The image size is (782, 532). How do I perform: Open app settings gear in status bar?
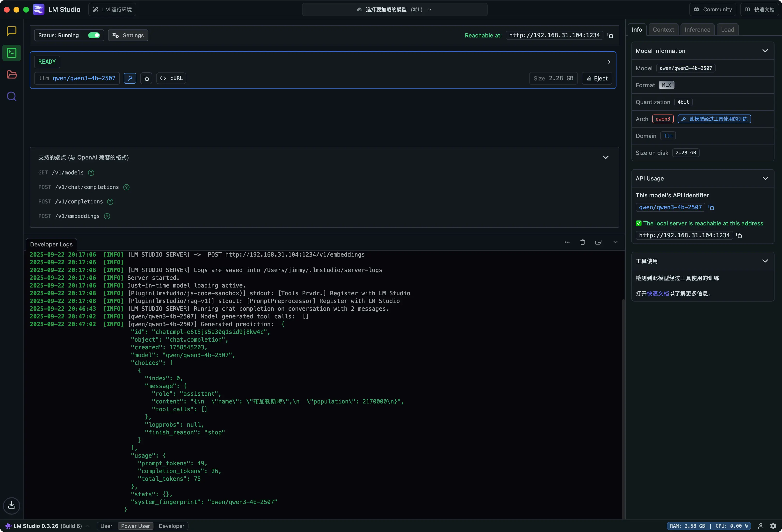click(x=773, y=526)
